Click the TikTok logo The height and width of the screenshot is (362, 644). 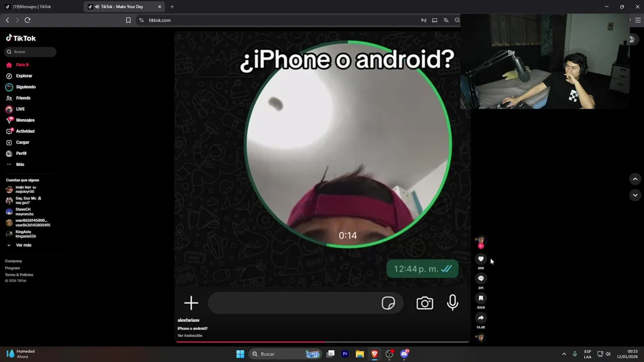[x=21, y=38]
